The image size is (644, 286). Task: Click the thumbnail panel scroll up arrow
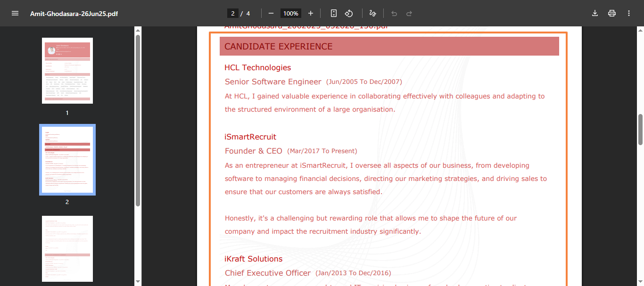[138, 30]
